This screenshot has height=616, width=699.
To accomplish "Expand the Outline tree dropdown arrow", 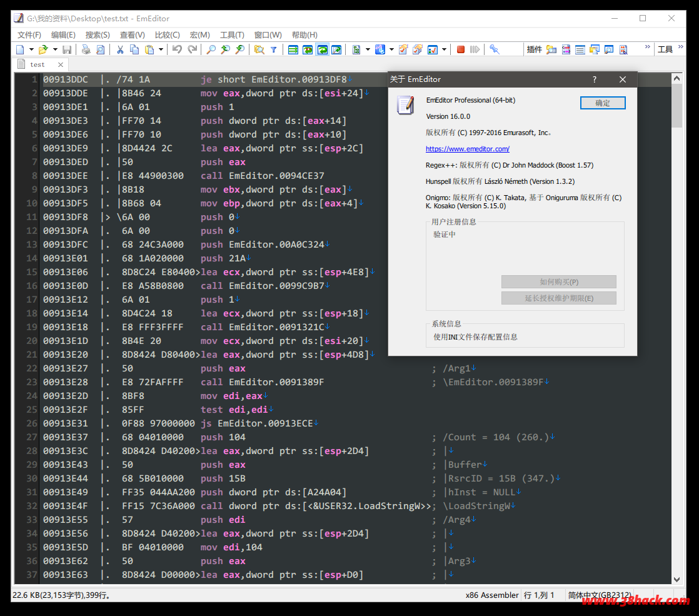I will pos(368,49).
